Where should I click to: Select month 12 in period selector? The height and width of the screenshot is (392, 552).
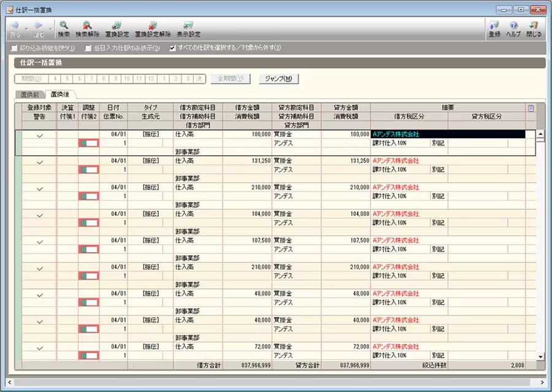pyautogui.click(x=151, y=79)
